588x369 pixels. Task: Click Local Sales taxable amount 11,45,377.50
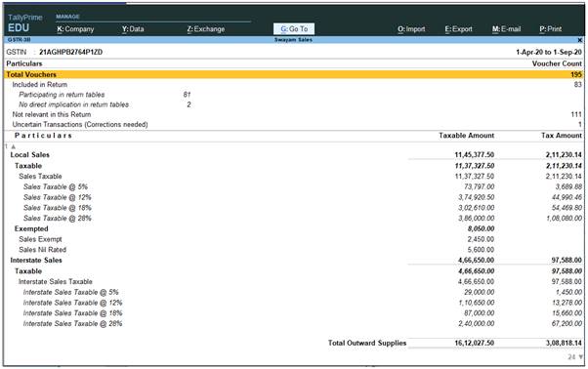[x=475, y=154]
